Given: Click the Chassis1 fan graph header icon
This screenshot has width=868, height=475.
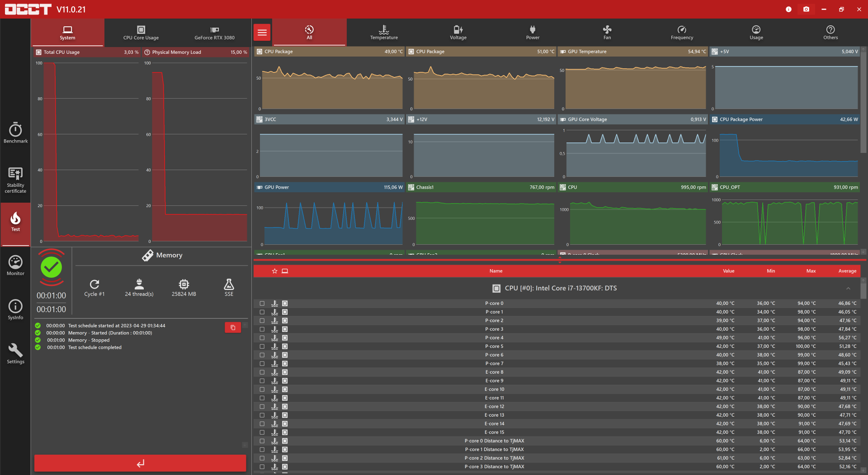Looking at the screenshot, I should (x=411, y=187).
